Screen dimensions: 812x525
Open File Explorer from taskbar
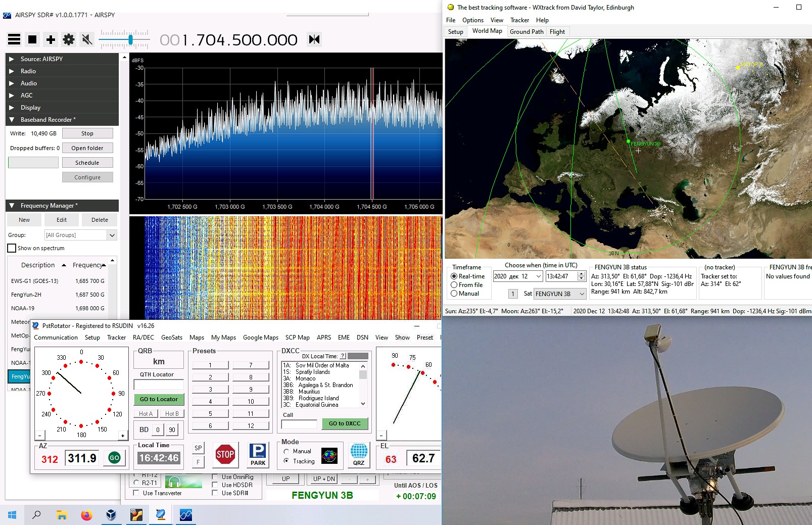pyautogui.click(x=62, y=515)
